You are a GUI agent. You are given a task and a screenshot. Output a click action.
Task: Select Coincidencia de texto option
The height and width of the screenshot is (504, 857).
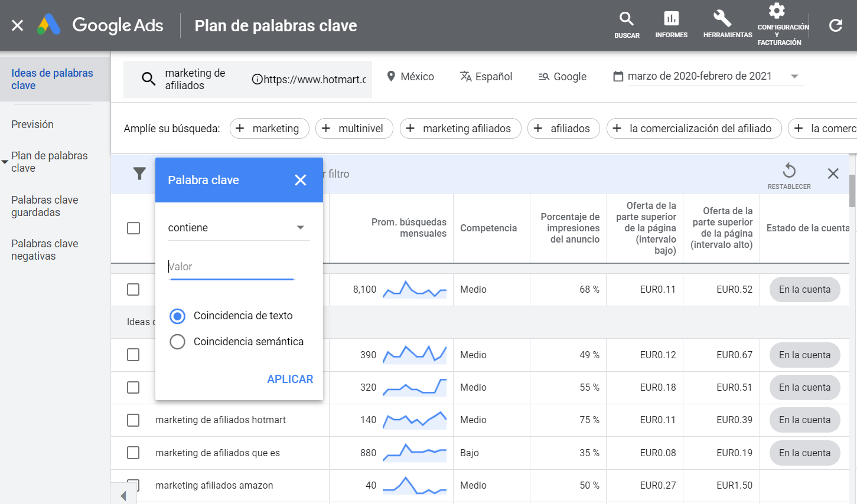coord(178,316)
